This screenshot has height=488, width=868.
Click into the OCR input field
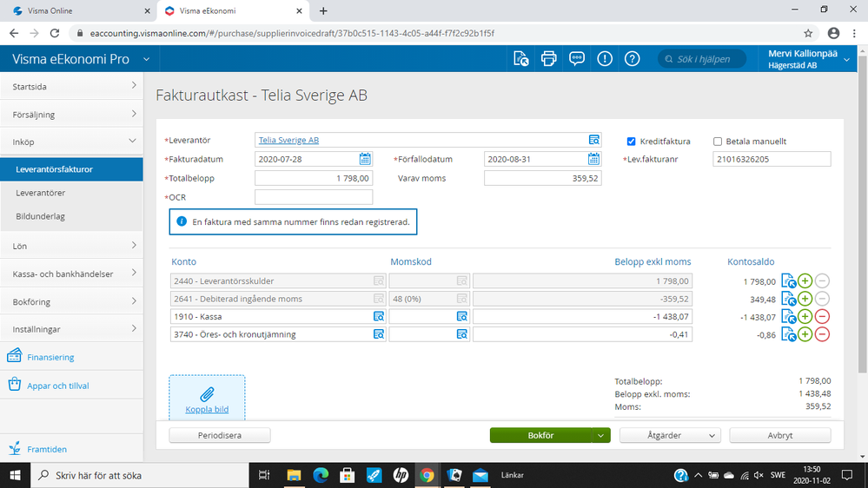point(314,197)
